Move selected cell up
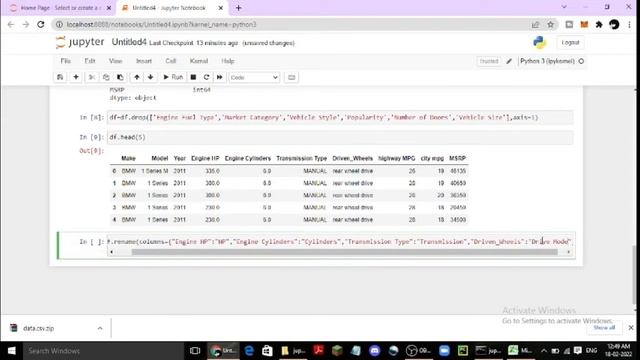This screenshot has height=360, width=640. (137, 77)
